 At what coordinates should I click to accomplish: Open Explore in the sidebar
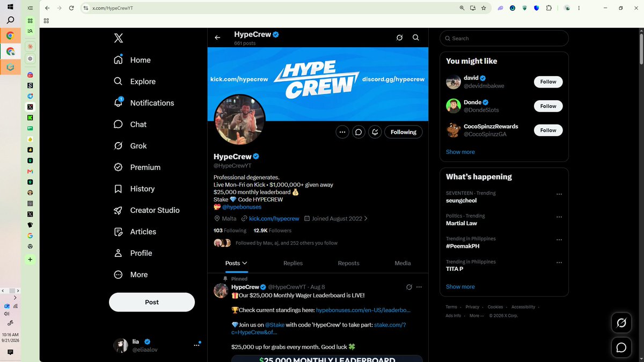pyautogui.click(x=135, y=82)
